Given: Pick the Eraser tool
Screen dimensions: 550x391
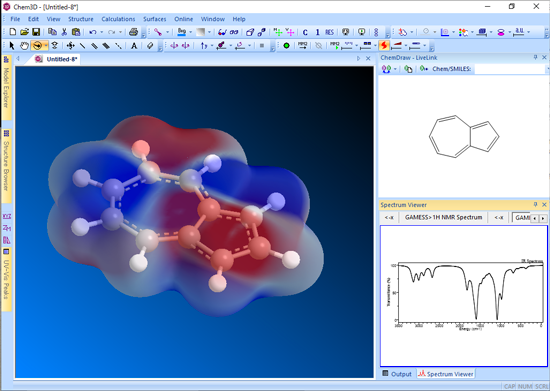Looking at the screenshot, I should click(x=150, y=46).
